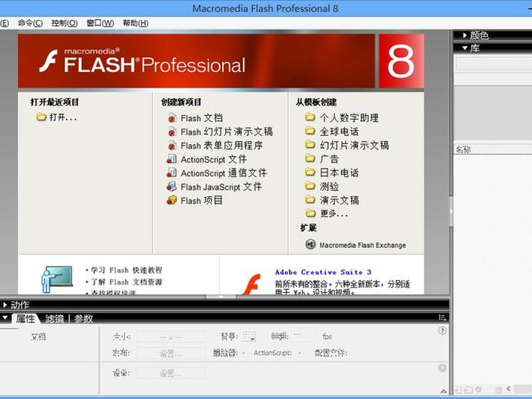This screenshot has width=532, height=399.
Task: Click 学习 Flash 快速教程 link
Action: 126,270
